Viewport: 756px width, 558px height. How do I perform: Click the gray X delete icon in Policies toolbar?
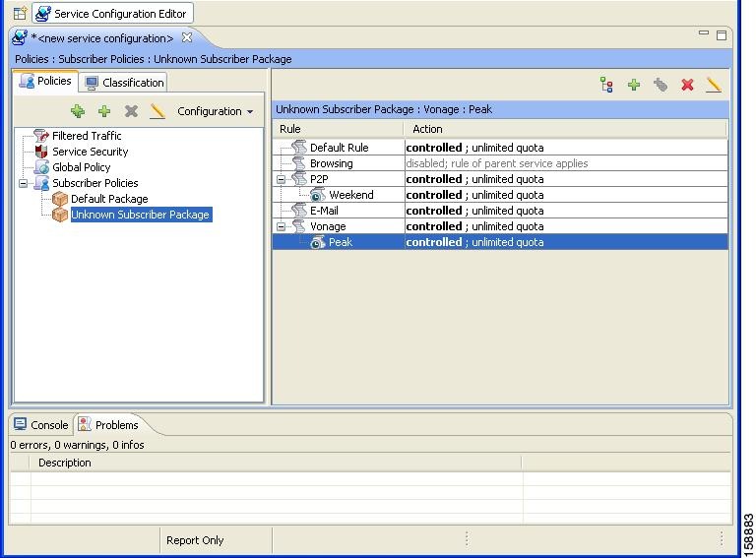[131, 112]
